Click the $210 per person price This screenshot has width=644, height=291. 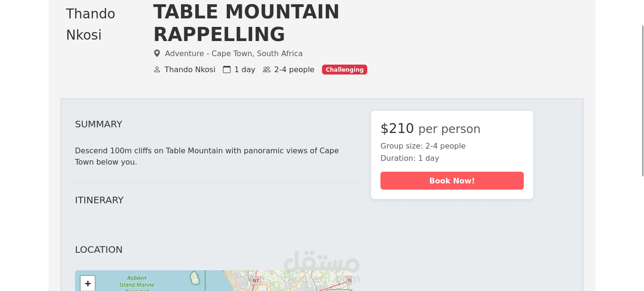[430, 129]
